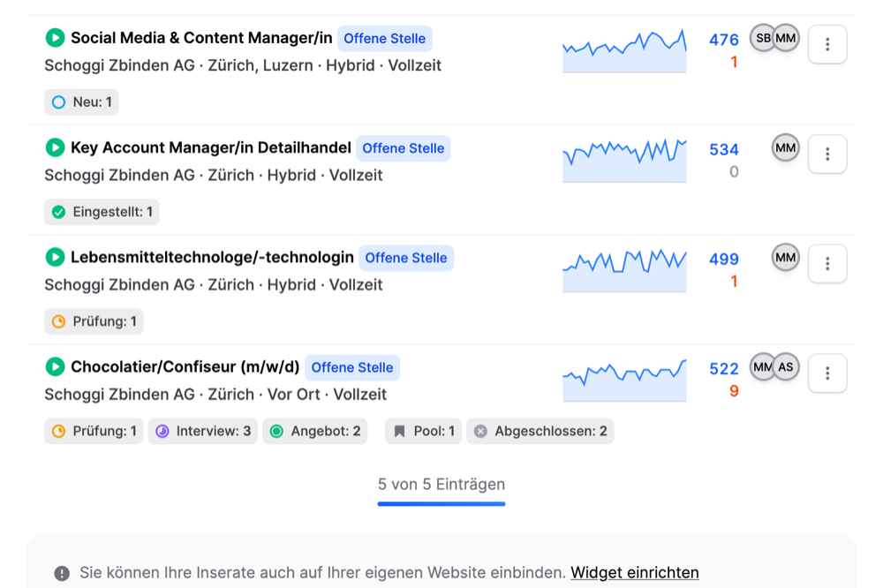Screen dimensions: 883x588
Task: Select the 'Eingestellt: 1' status chip
Action: [102, 212]
